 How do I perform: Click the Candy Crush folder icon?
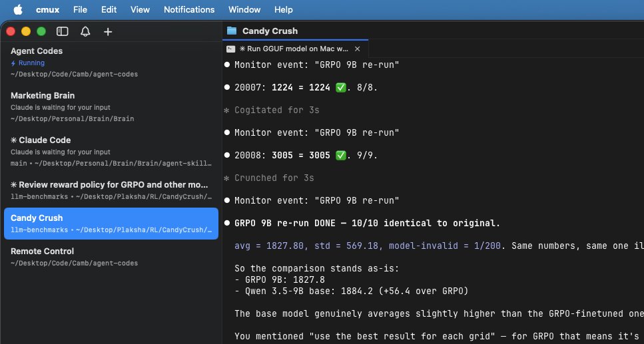tap(232, 31)
